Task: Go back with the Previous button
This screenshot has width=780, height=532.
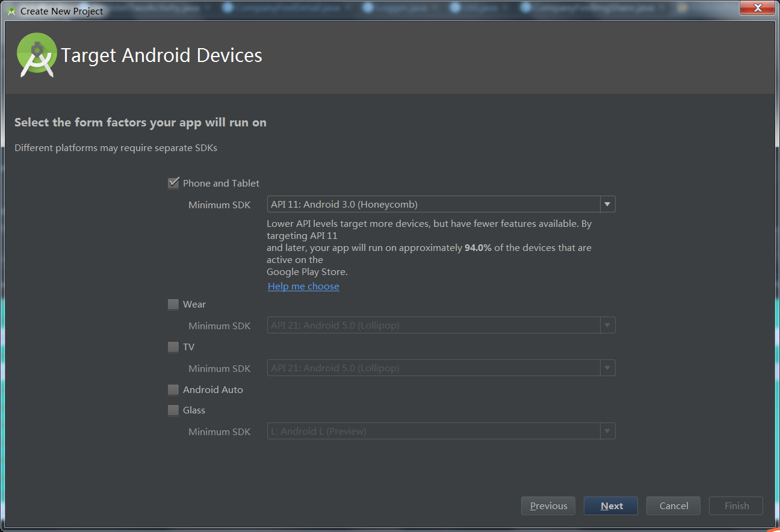Action: tap(548, 506)
